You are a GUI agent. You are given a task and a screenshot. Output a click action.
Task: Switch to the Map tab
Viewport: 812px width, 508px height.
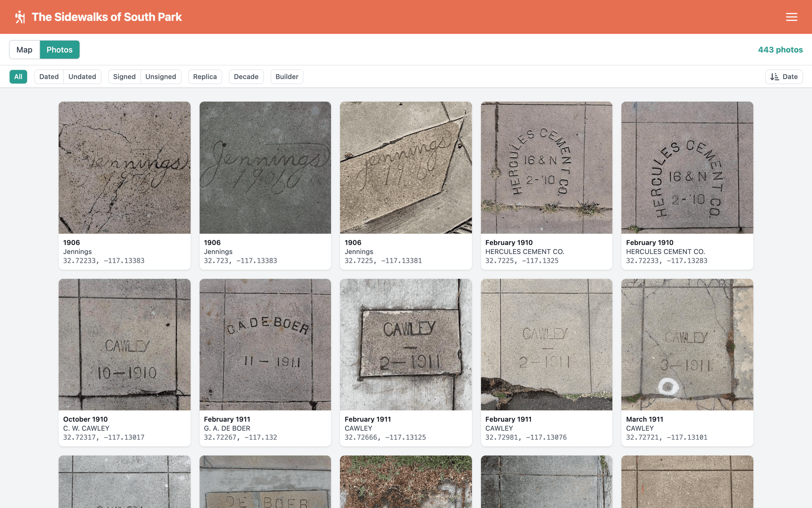tap(24, 50)
